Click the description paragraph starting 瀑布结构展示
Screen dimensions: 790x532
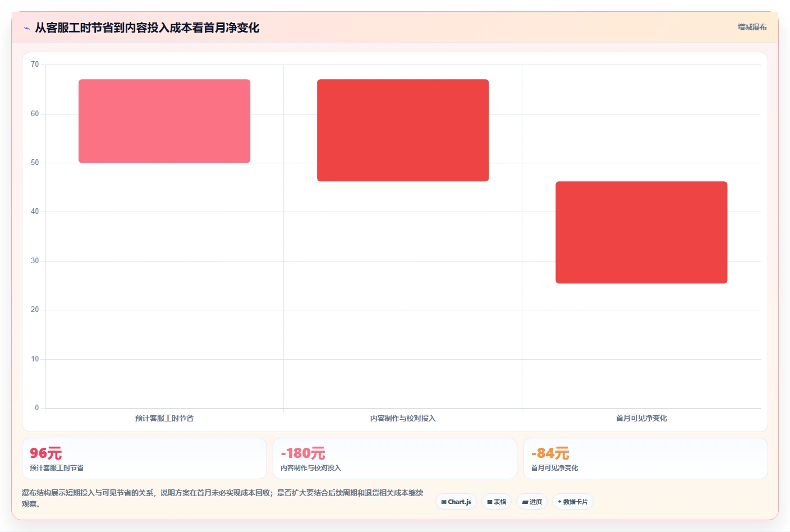coord(223,498)
